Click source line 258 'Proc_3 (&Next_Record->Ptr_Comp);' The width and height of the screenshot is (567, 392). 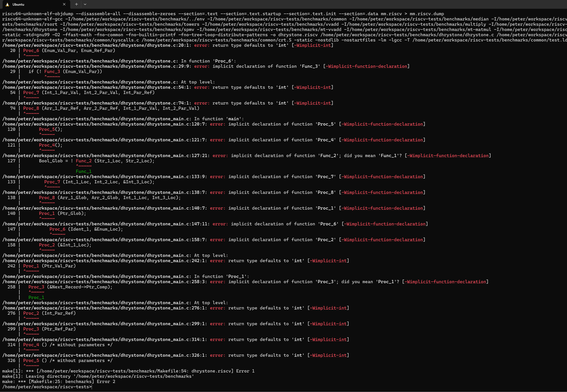tap(60, 287)
